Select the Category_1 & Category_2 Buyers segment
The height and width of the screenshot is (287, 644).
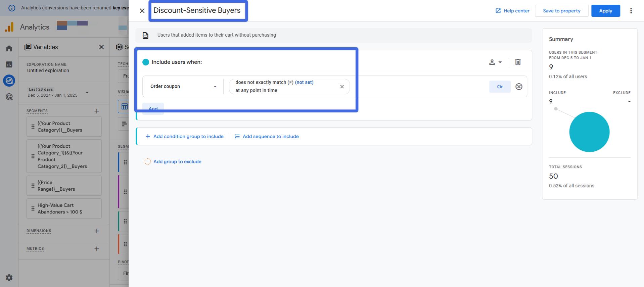click(x=64, y=156)
